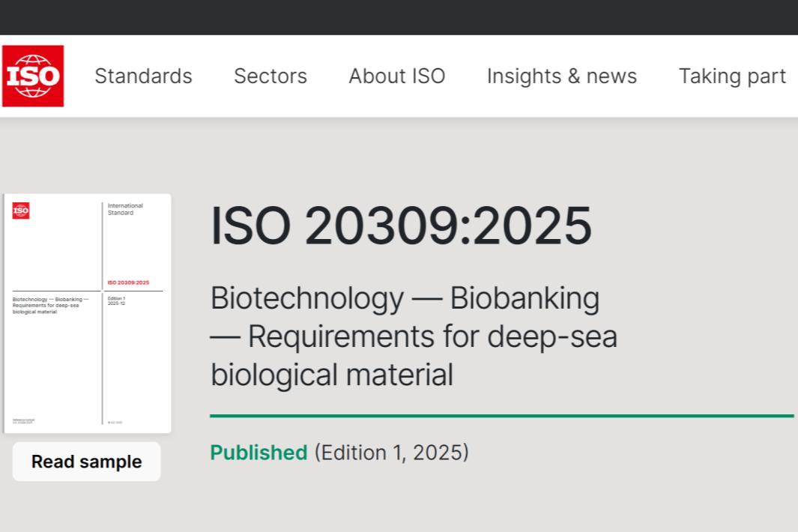Click the small ISO logo on the cover
The height and width of the screenshot is (532, 798).
[21, 211]
